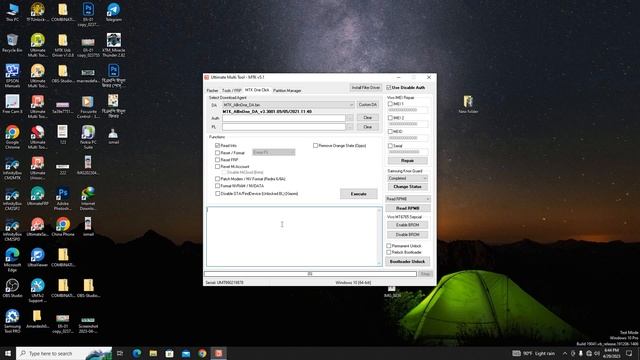Click the Windows taskbar search box
Screen dimensions: 640x360
[x=64, y=353]
